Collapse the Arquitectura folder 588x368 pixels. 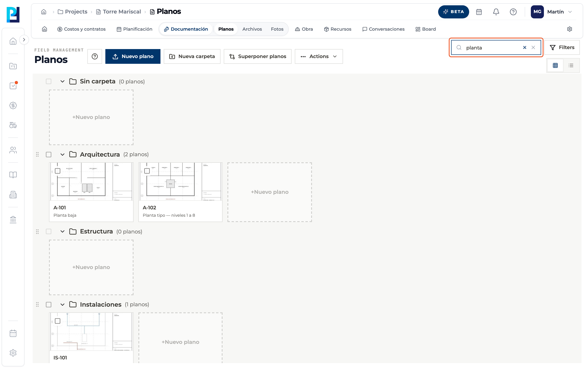pyautogui.click(x=62, y=155)
